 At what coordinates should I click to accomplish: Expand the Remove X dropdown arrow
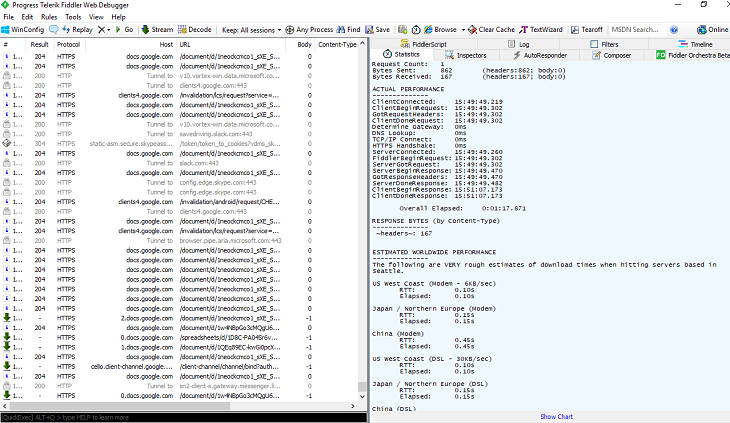tap(109, 30)
